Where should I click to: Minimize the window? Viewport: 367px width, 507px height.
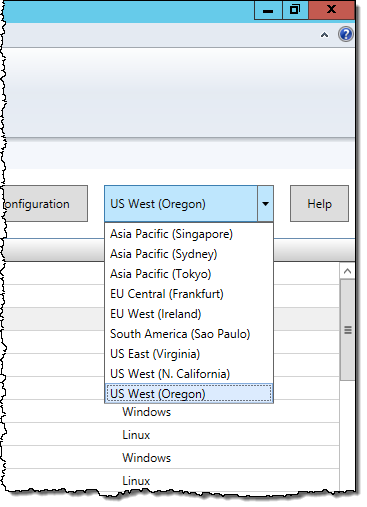tap(268, 10)
